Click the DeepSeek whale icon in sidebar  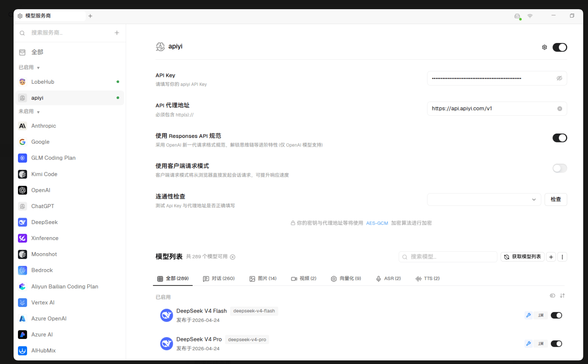click(x=22, y=222)
